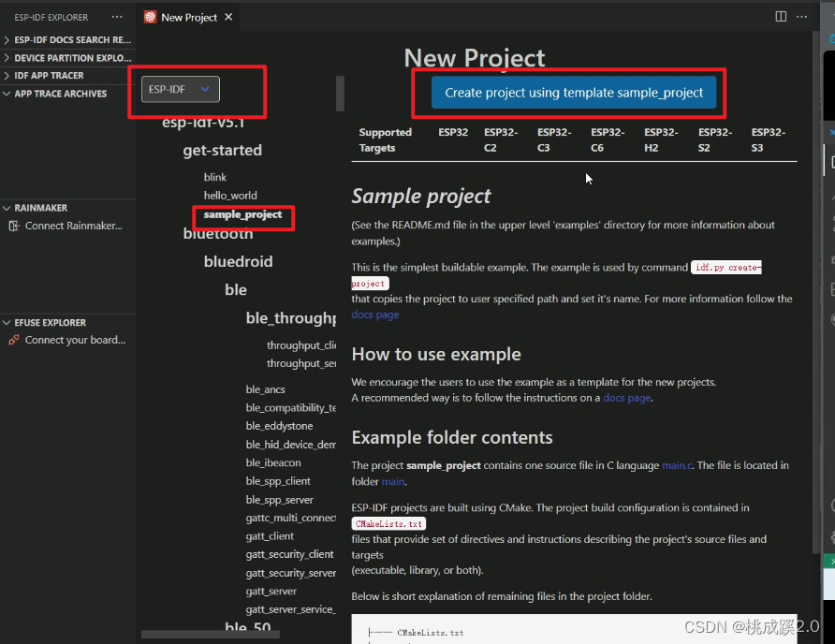Select the ble_spp_client example
This screenshot has height=644, width=835.
pyautogui.click(x=278, y=481)
